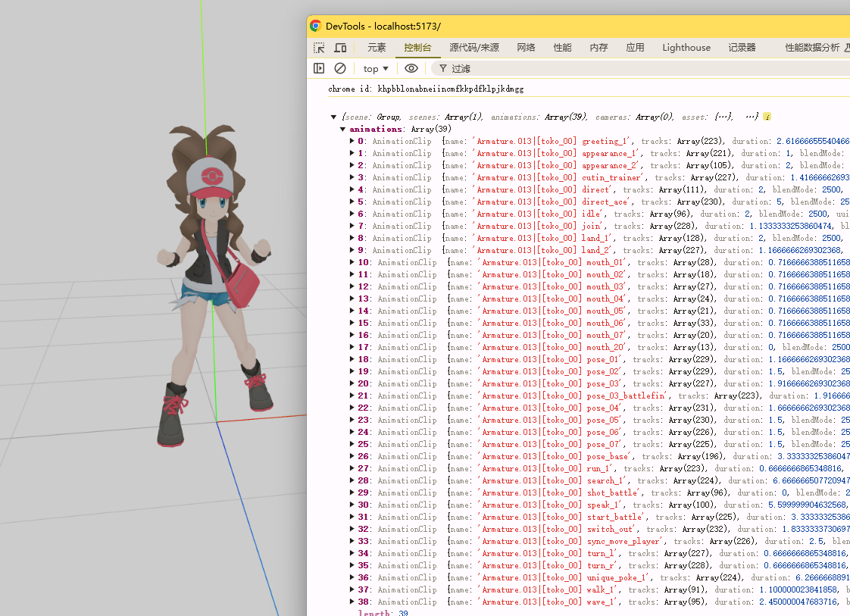Open the 网络 tab
Screen dimensions: 850x616
click(526, 48)
